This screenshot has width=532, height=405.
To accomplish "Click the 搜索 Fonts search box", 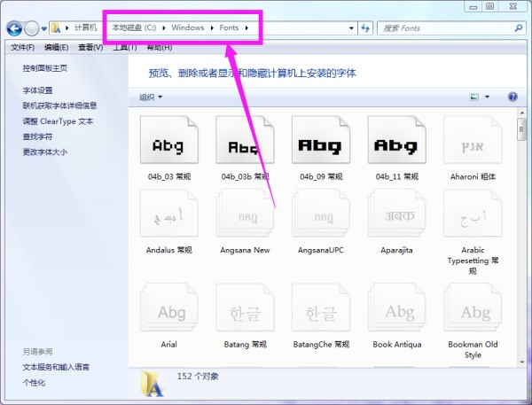I will pos(443,28).
